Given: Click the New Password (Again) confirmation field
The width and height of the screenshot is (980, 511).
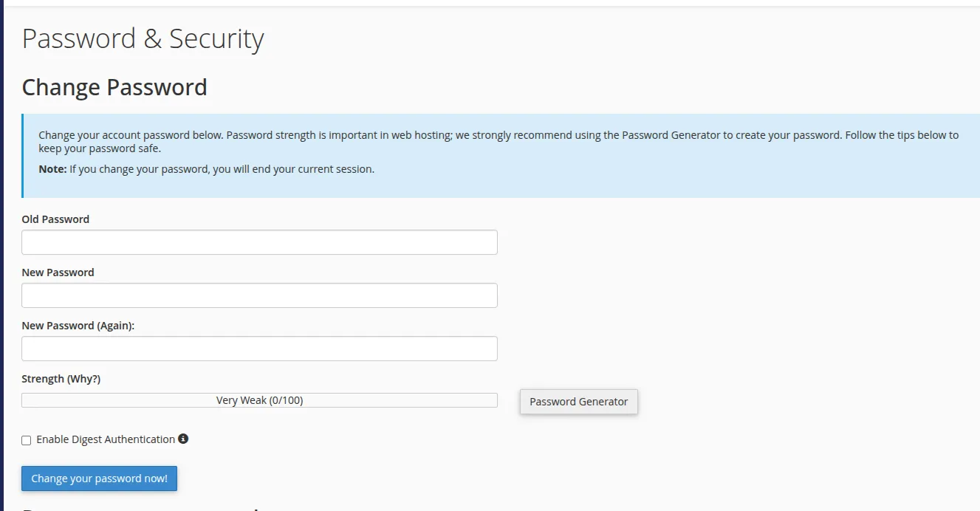Looking at the screenshot, I should 259,348.
